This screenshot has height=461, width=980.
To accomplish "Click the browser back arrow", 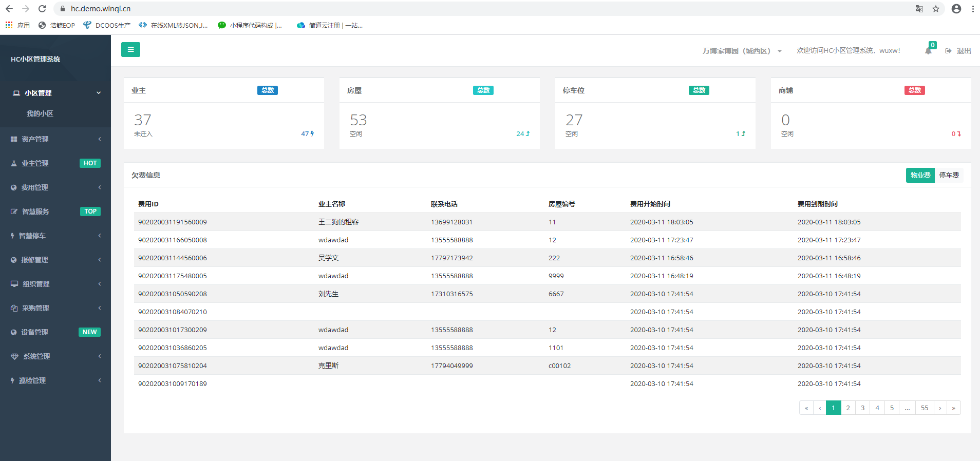I will point(9,9).
